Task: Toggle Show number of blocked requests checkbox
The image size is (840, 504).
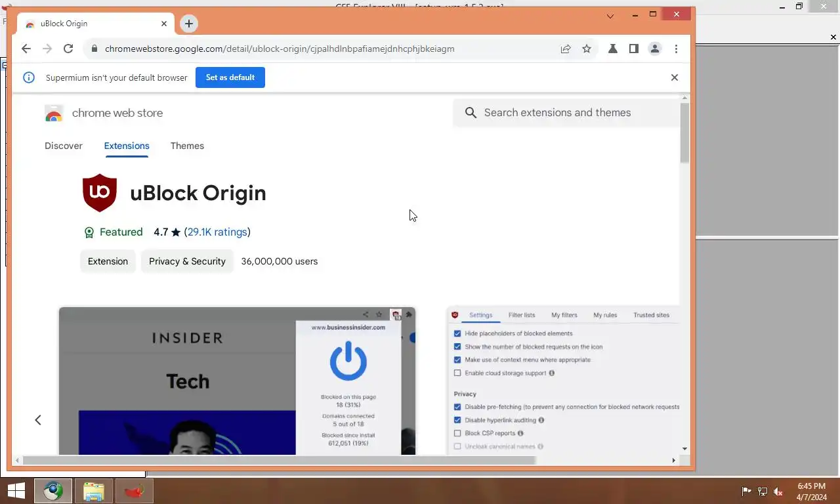Action: pos(457,346)
